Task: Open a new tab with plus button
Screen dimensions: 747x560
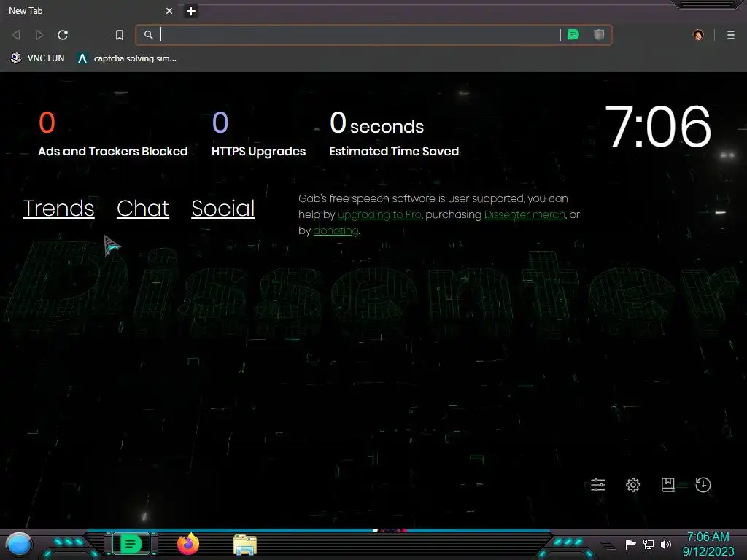Action: pos(191,11)
